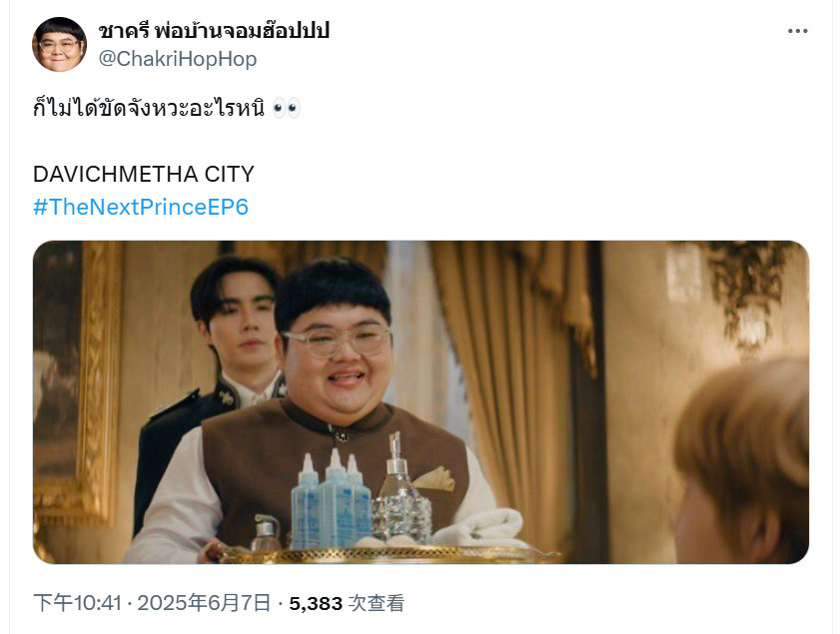This screenshot has width=840, height=634.
Task: Click the white towel on the tray
Action: [482, 527]
